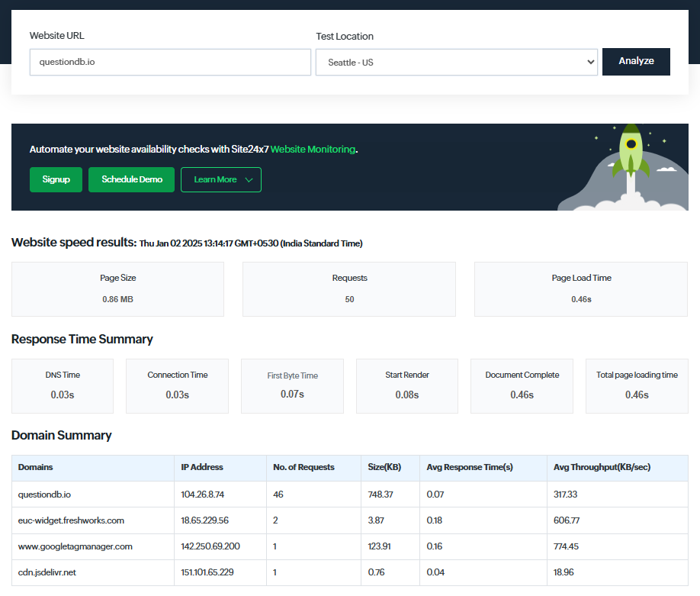Viewport: 700px width, 596px height.
Task: Click IP address 142.250.69.200
Action: [210, 546]
